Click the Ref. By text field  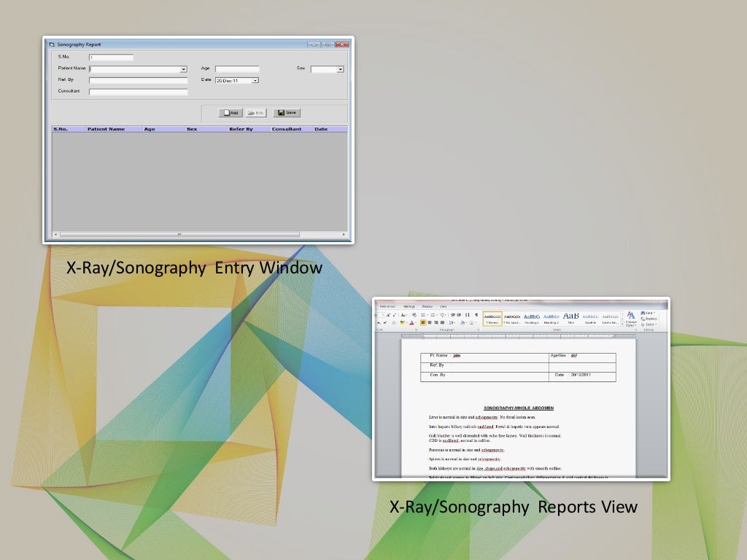click(x=138, y=80)
